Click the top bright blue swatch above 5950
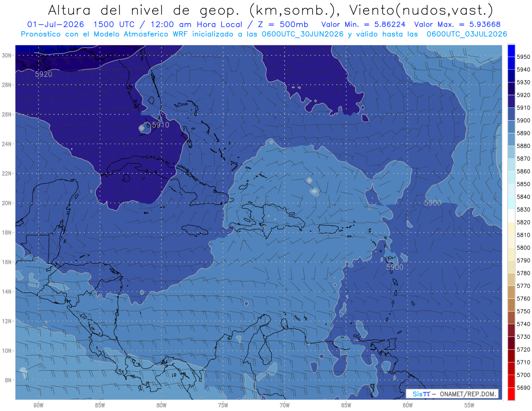This screenshot has width=532, height=411. tap(511, 51)
